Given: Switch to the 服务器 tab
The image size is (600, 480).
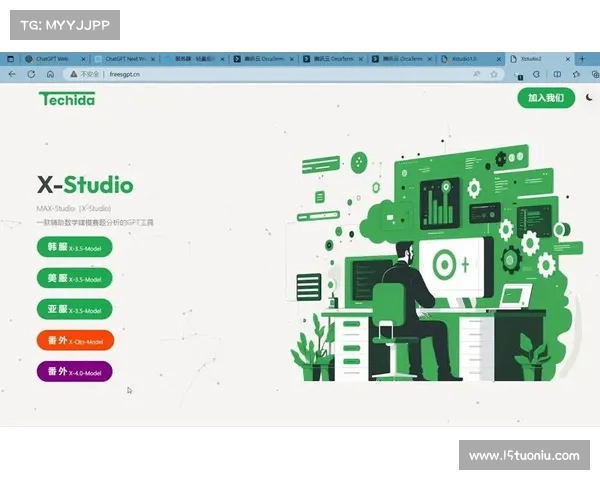Looking at the screenshot, I should pos(194,59).
